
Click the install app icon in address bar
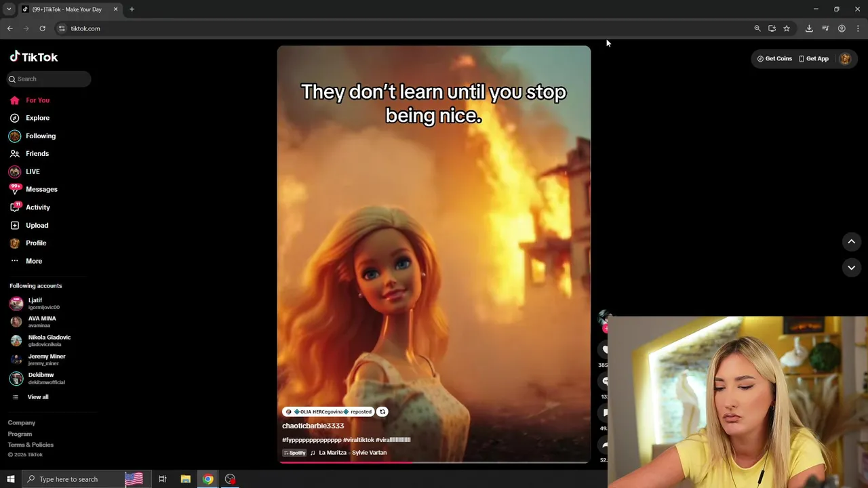pos(772,28)
